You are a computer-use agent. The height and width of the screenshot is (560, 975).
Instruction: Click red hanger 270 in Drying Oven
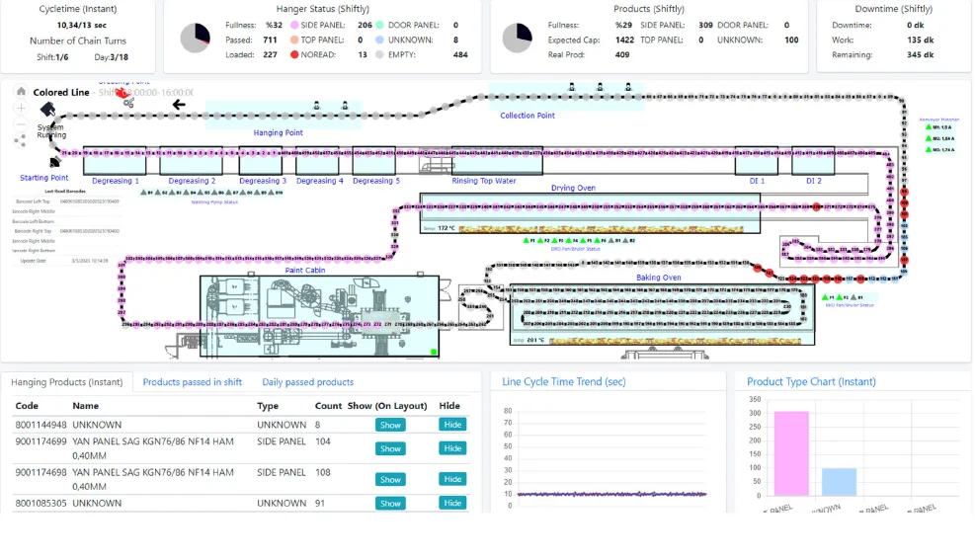pyautogui.click(x=816, y=207)
